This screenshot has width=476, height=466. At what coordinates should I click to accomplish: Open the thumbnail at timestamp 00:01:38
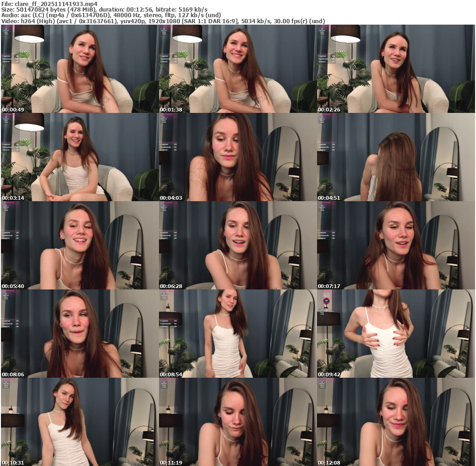[238, 69]
